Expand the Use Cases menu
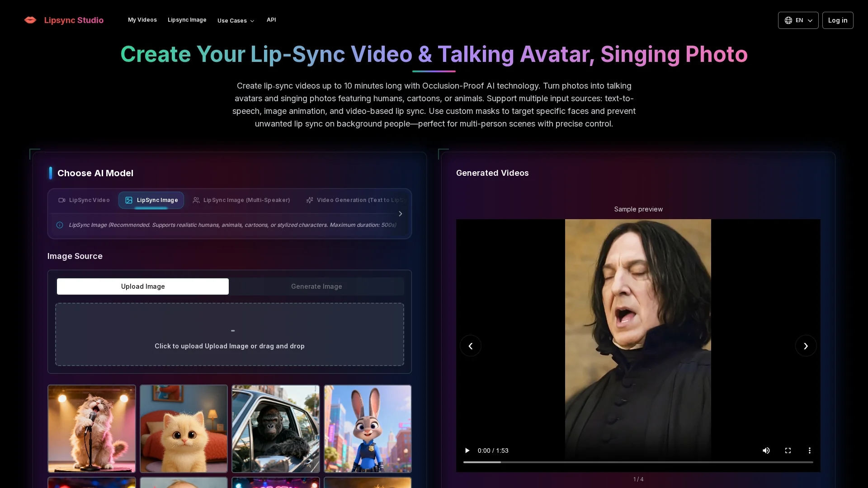 [x=236, y=20]
